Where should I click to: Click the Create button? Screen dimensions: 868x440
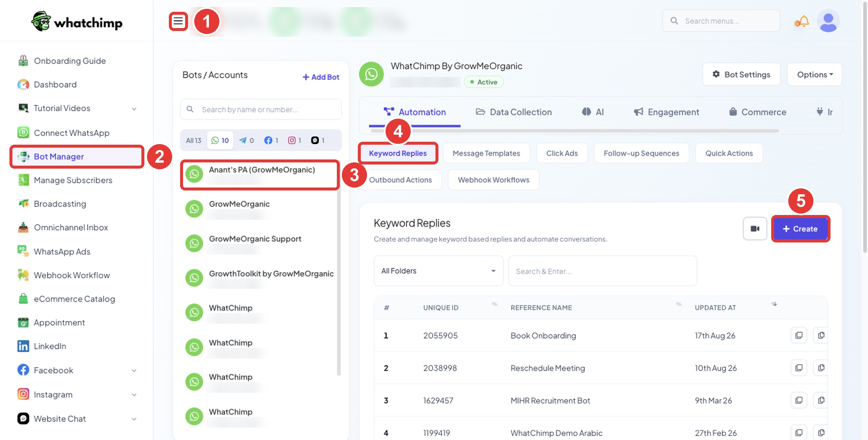coord(800,229)
